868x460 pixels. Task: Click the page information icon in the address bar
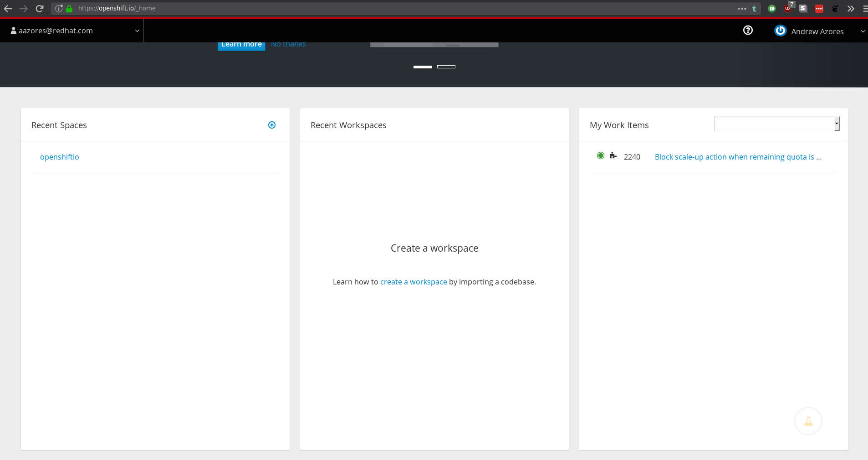(x=59, y=8)
